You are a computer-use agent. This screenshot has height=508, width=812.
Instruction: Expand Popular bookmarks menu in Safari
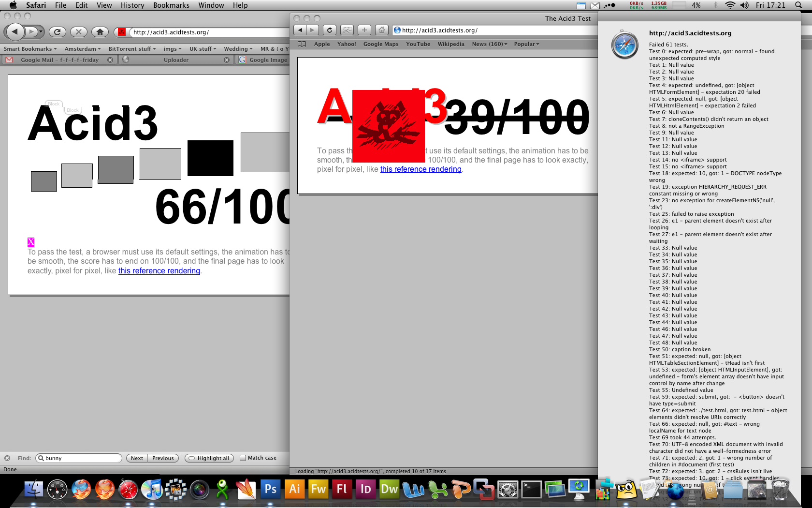point(526,44)
